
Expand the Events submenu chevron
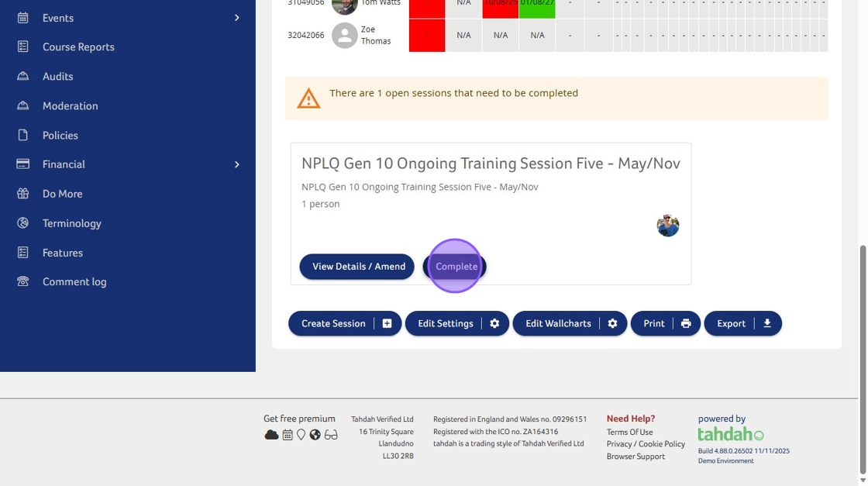[x=237, y=18]
